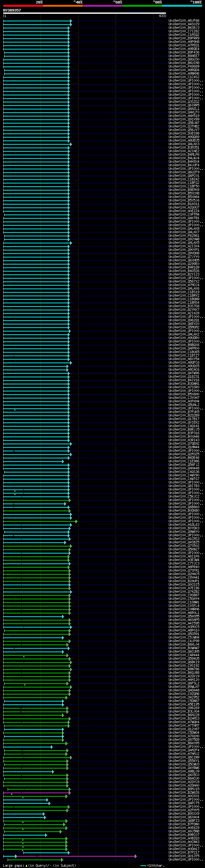Select hit label UniRef100_A0E629
The width and height of the screenshot is (205, 868).
[184, 828]
